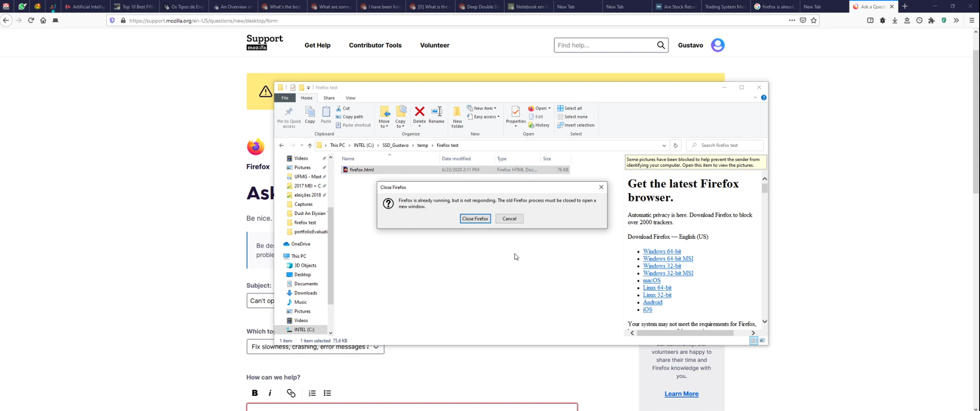The image size is (980, 411).
Task: Toggle bold formatting in the help editor
Action: (254, 393)
